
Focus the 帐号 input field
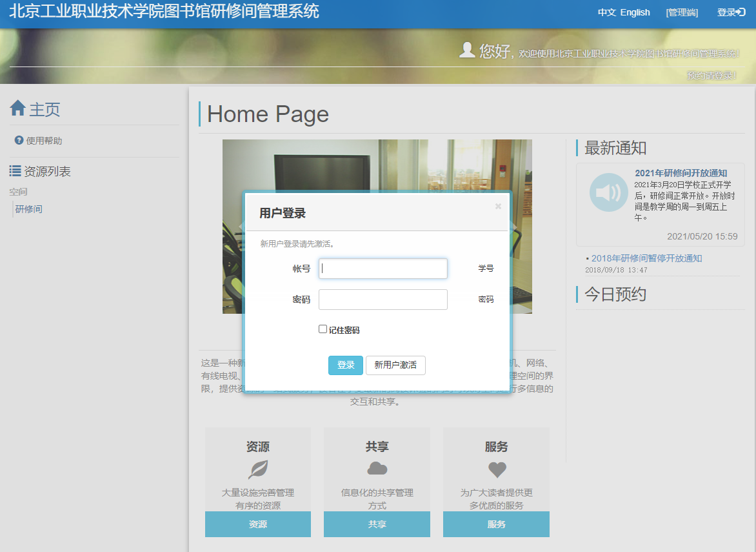click(x=383, y=269)
